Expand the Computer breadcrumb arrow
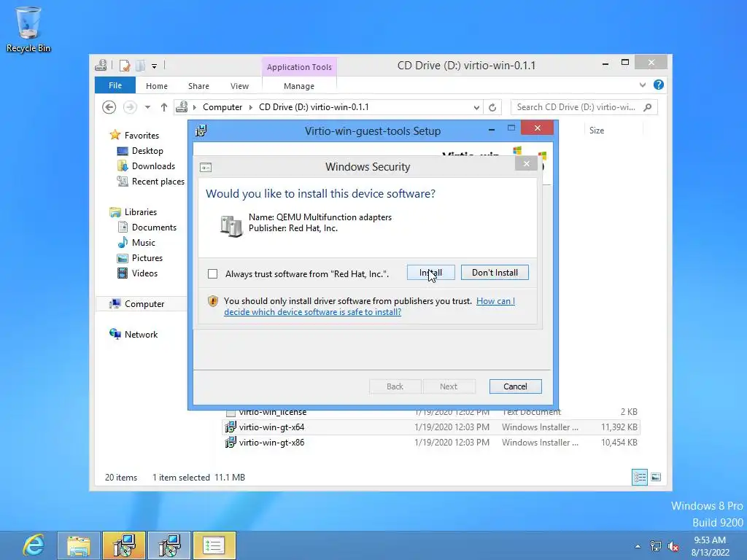Viewport: 747px width, 560px height. coord(251,107)
